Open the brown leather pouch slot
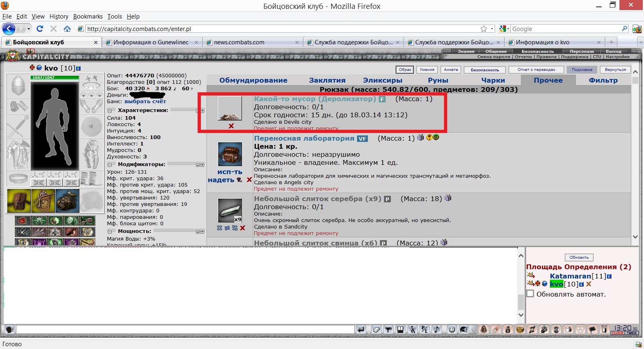Screen dimensions: 644x349 [19, 201]
